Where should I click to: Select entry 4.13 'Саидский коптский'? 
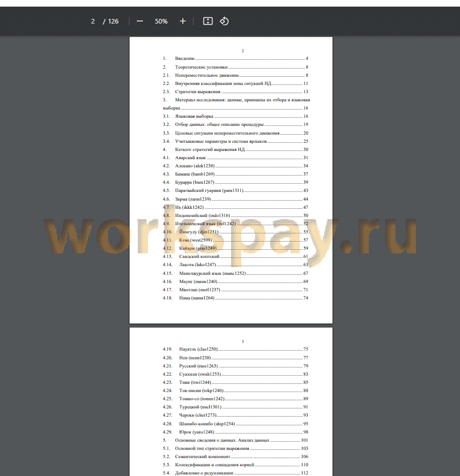(236, 256)
